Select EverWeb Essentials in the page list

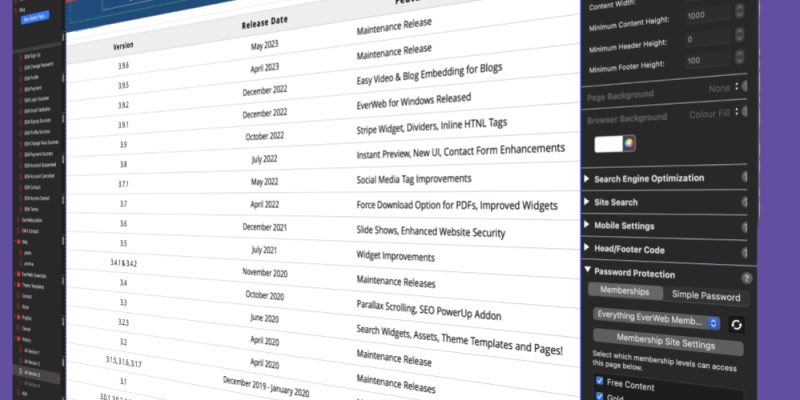[x=34, y=276]
